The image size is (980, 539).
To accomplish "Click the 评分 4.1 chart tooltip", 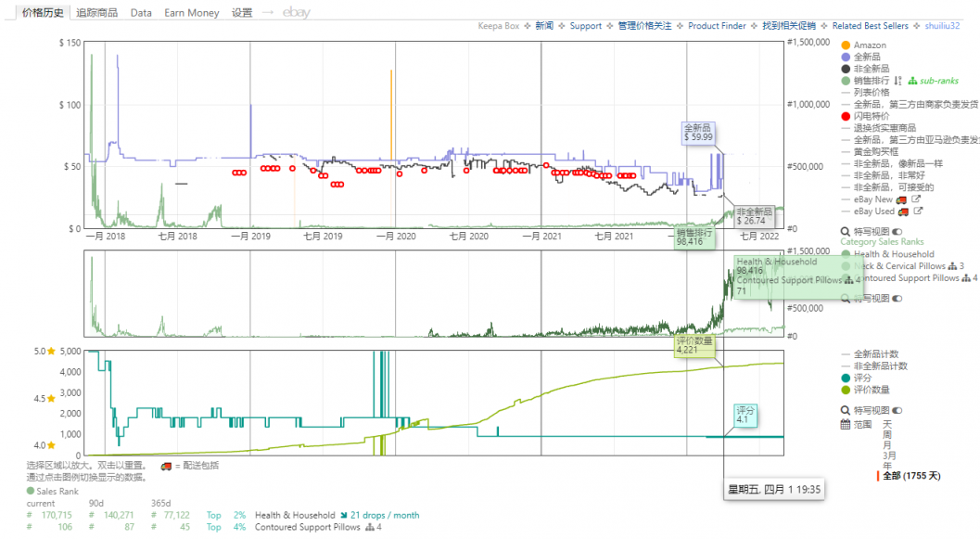I will coord(745,416).
